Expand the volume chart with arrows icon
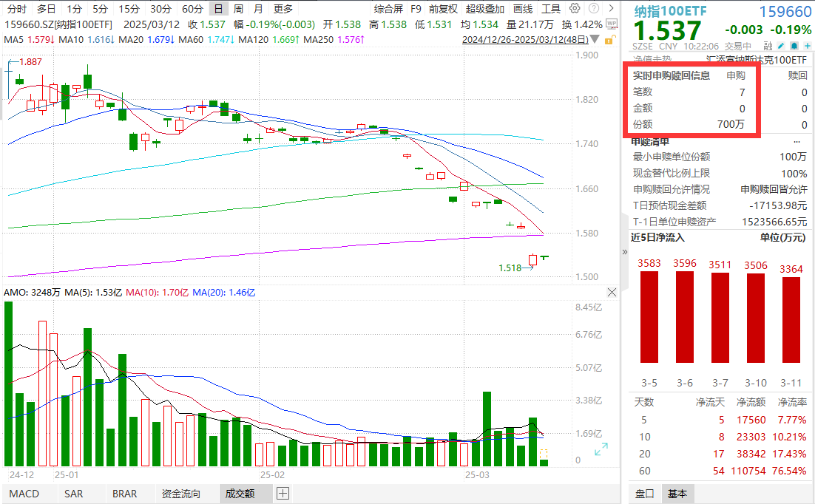 [x=601, y=449]
